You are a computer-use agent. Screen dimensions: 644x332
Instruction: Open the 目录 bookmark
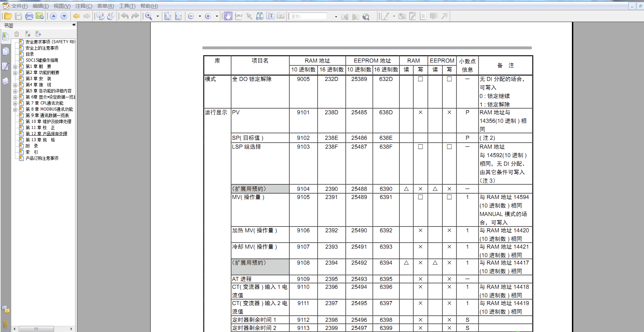pos(30,54)
